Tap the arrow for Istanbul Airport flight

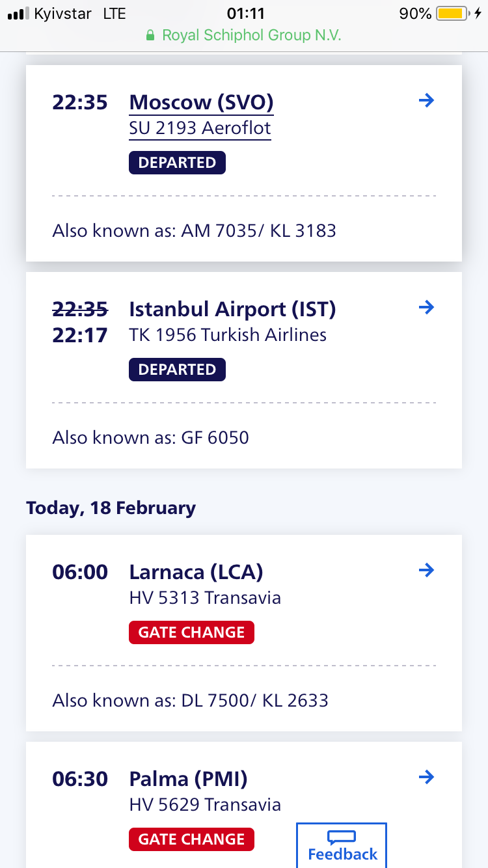(426, 307)
